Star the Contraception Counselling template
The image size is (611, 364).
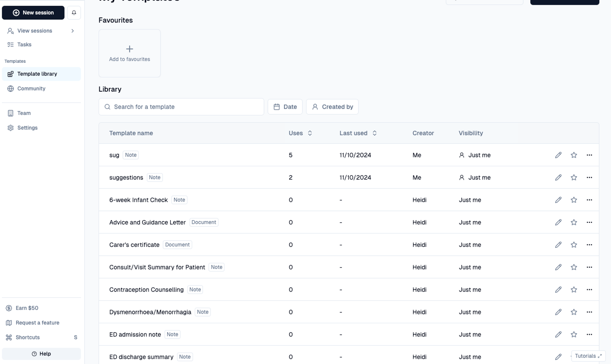(574, 290)
